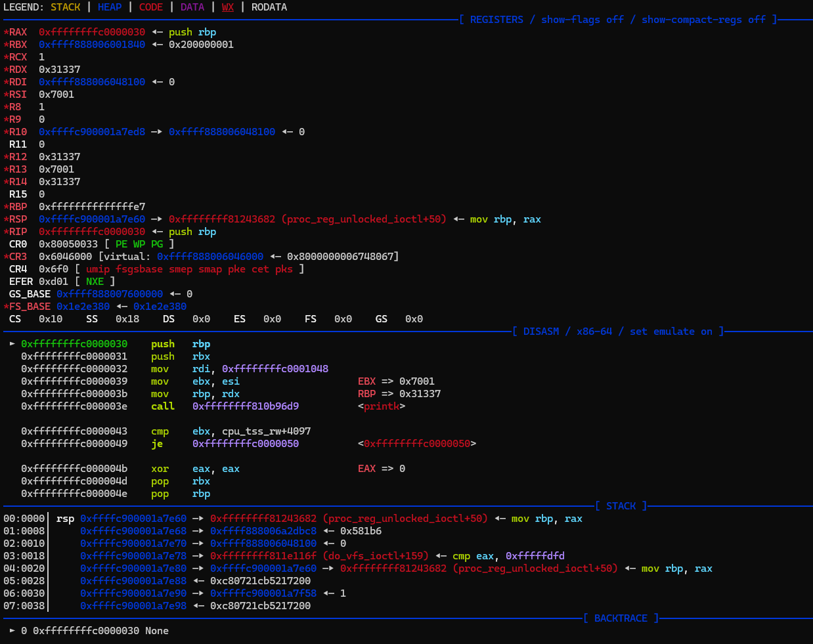The height and width of the screenshot is (644, 813).
Task: Click the PE flag in CR0
Action: click(x=121, y=244)
